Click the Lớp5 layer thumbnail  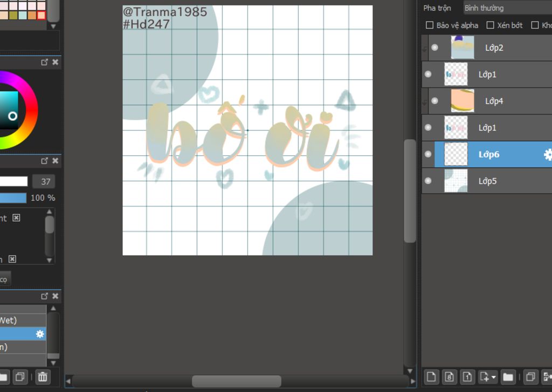point(456,181)
